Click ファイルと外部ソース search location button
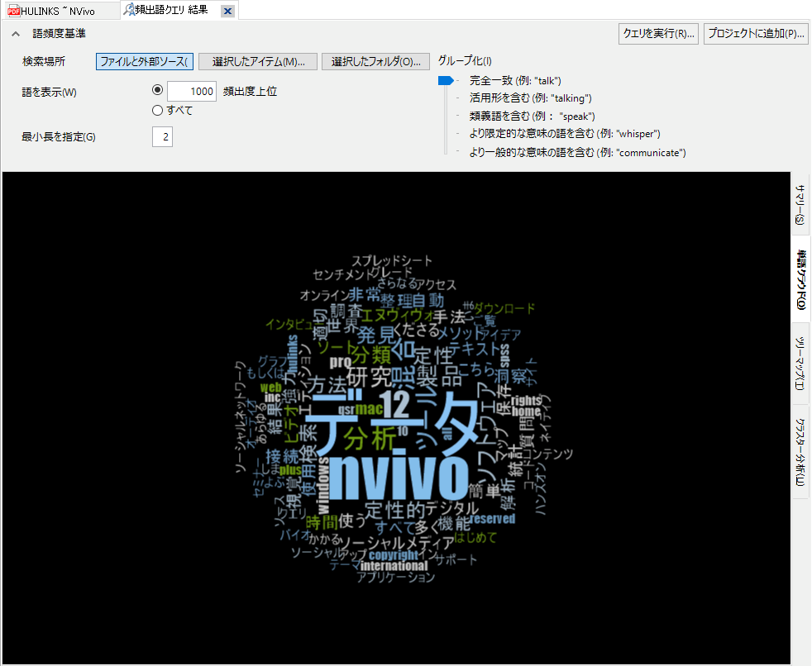Screen dimensions: 812x666 (x=144, y=62)
